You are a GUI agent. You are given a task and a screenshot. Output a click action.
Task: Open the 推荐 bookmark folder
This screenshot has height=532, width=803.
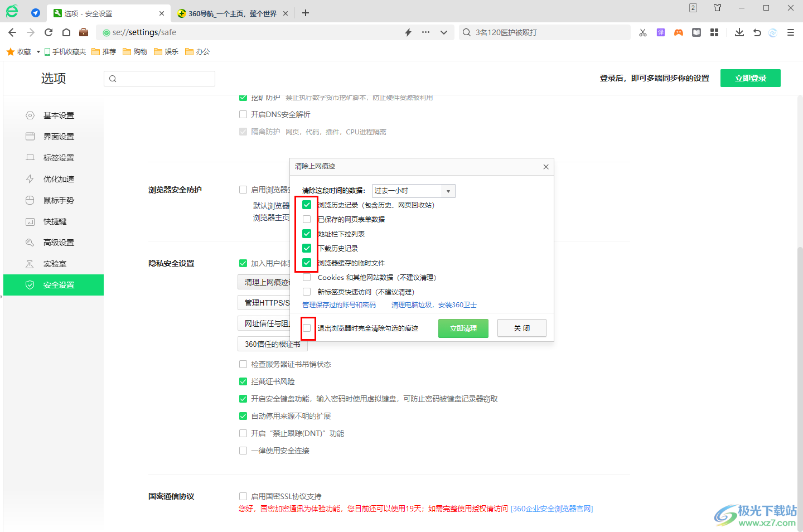(x=104, y=52)
